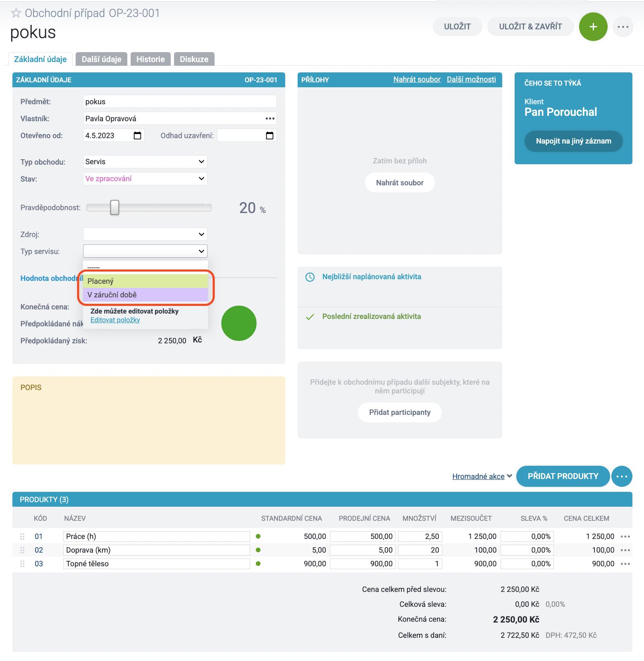Open the top three-dots more menu
The width and height of the screenshot is (644, 661).
pyautogui.click(x=623, y=27)
